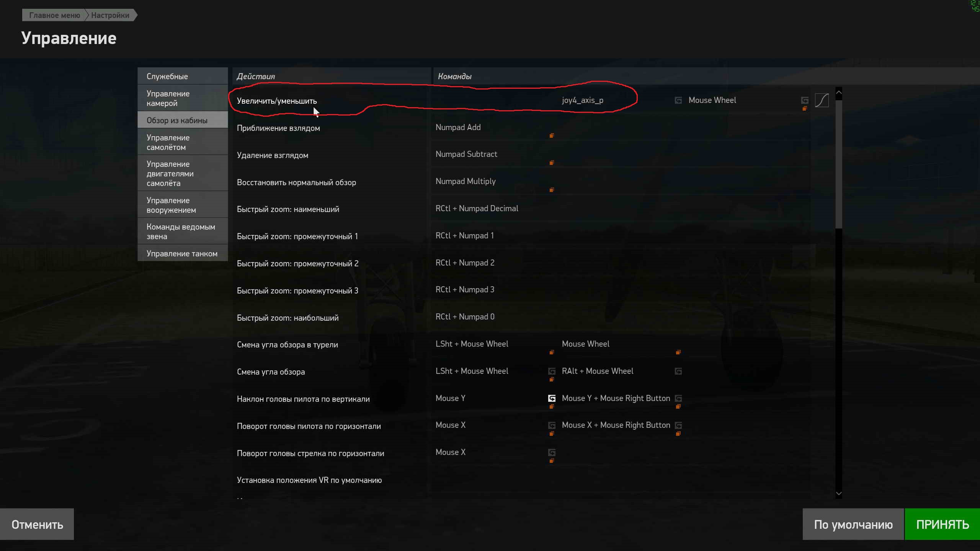
Task: Open response curve editor for Увеличить/уменьшить axis
Action: coord(822,100)
